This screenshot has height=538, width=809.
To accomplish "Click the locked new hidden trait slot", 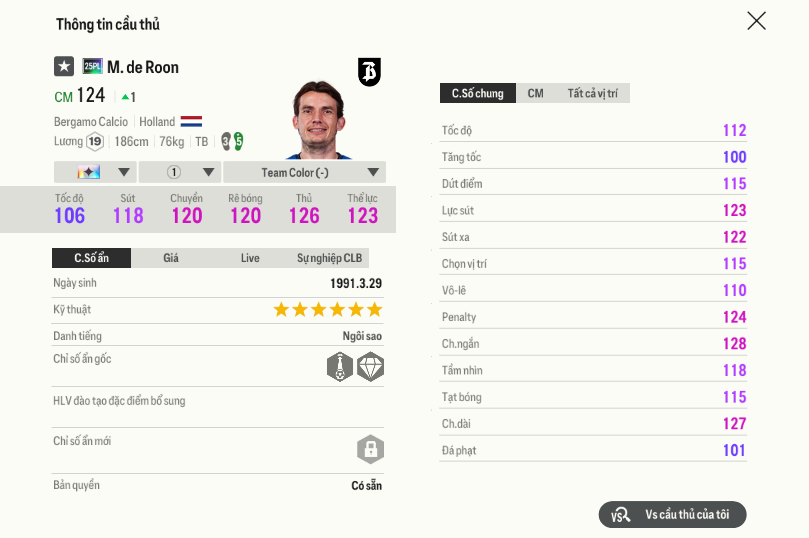I will point(371,449).
